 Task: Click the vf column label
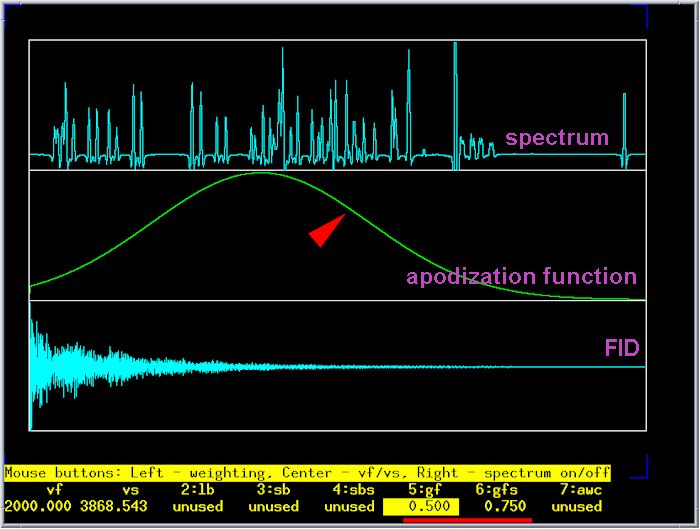tap(54, 490)
